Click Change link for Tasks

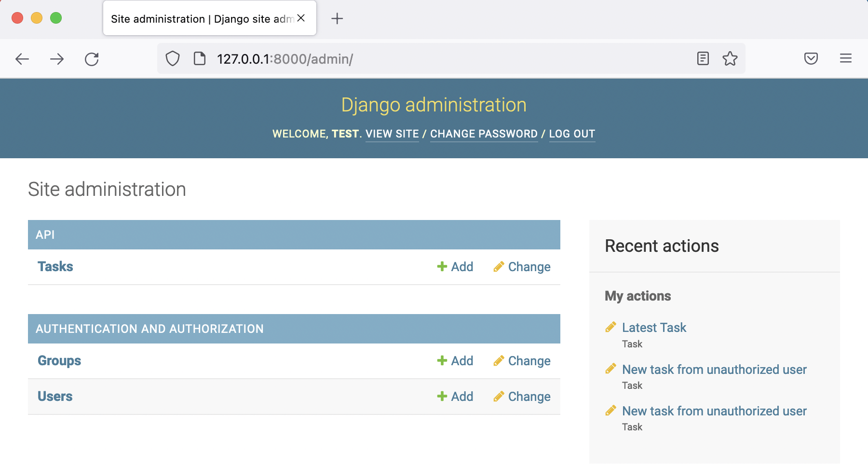529,267
